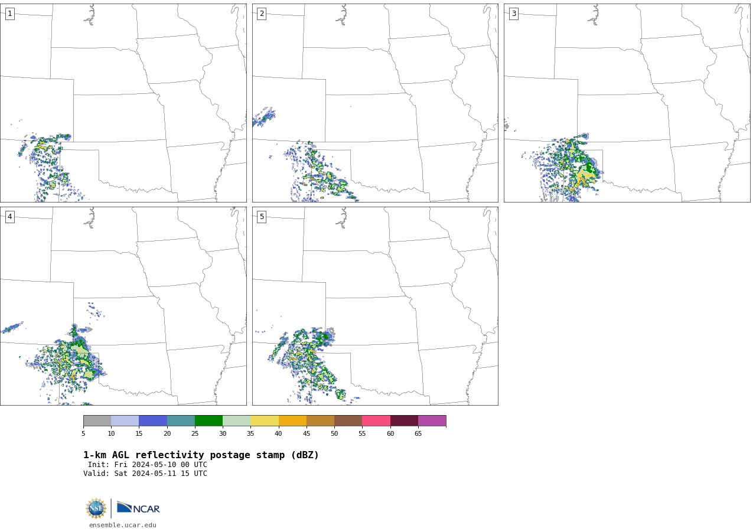Click the colorbar tick label 35
The width and height of the screenshot is (756, 532).
[250, 434]
